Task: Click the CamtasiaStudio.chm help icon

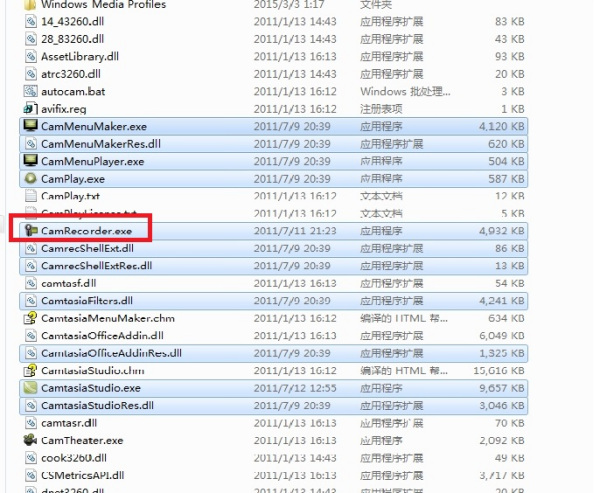Action: coord(31,371)
